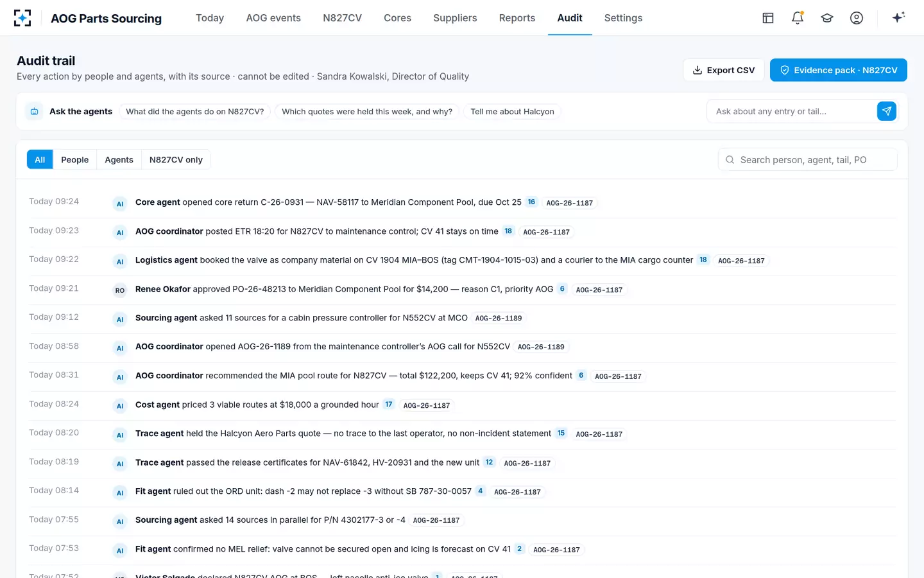
Task: Send the agent question with paper-plane button
Action: click(x=887, y=111)
